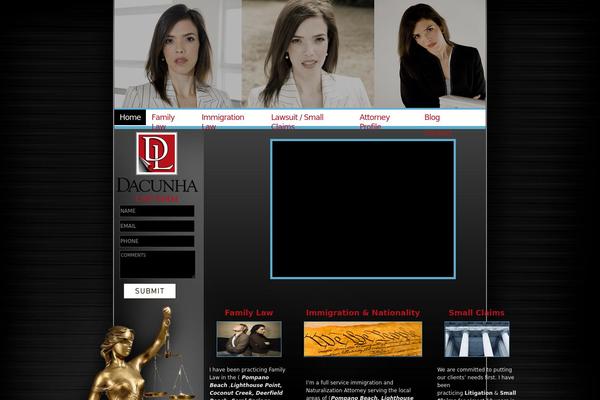Open the Blog menu item
The height and width of the screenshot is (400, 600).
[x=432, y=117]
